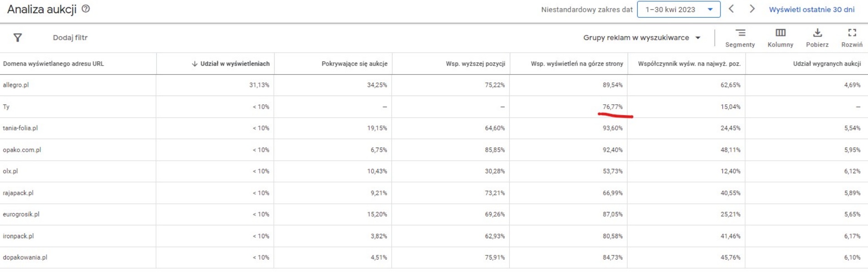Sort by Wsp. wyświetleń na górze strony
The image size is (868, 274).
[x=577, y=64]
